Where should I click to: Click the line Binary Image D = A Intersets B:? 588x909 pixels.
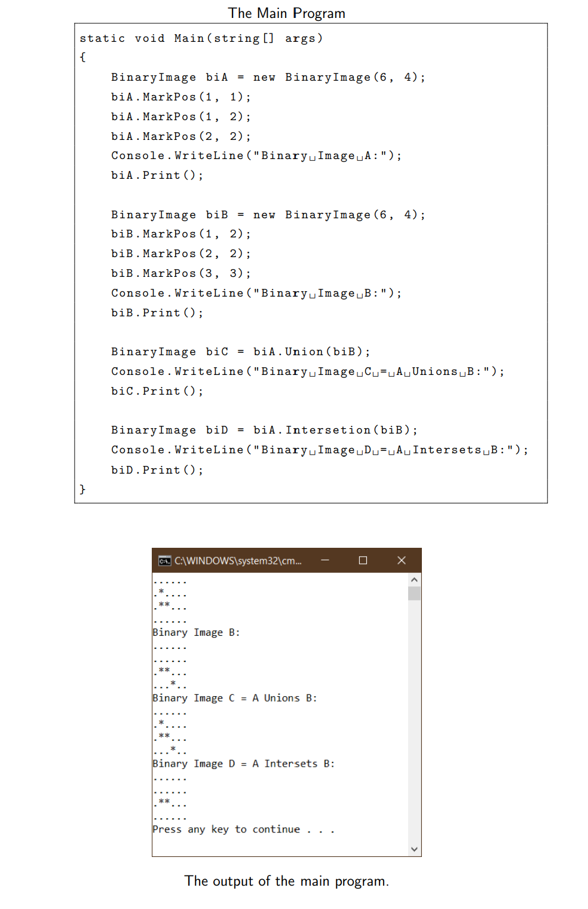pos(244,763)
